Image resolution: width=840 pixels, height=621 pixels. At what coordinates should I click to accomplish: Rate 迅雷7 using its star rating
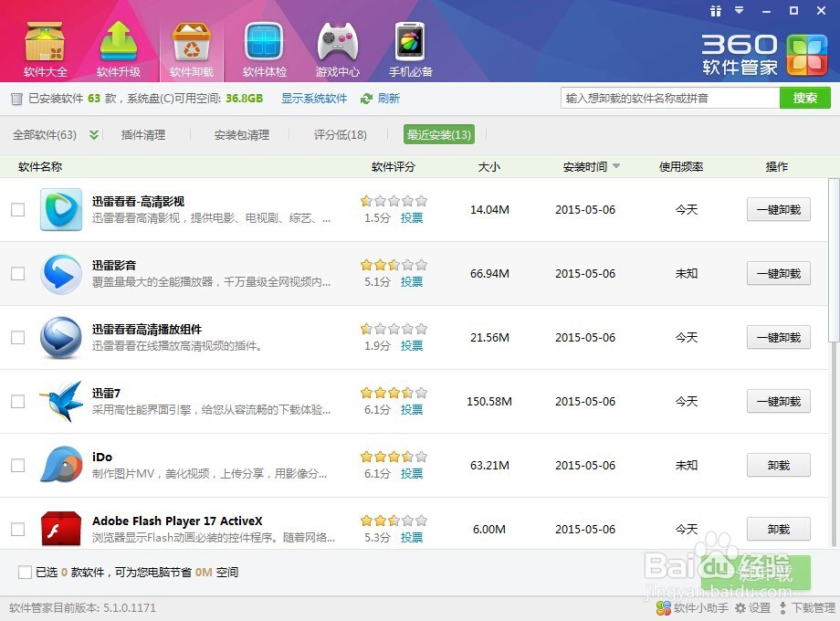click(x=394, y=393)
